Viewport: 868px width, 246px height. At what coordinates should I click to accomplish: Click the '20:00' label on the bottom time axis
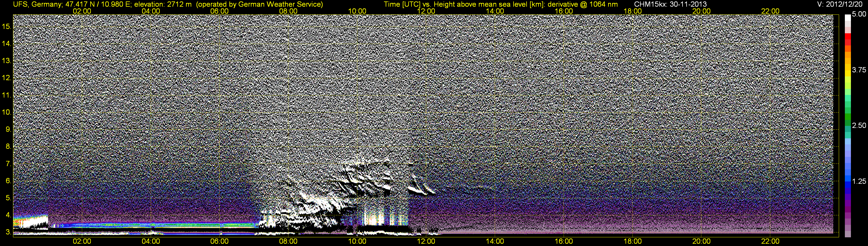point(702,241)
